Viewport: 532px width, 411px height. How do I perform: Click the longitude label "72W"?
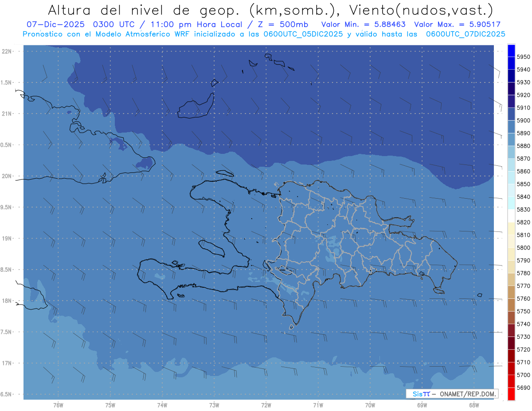pos(266,405)
